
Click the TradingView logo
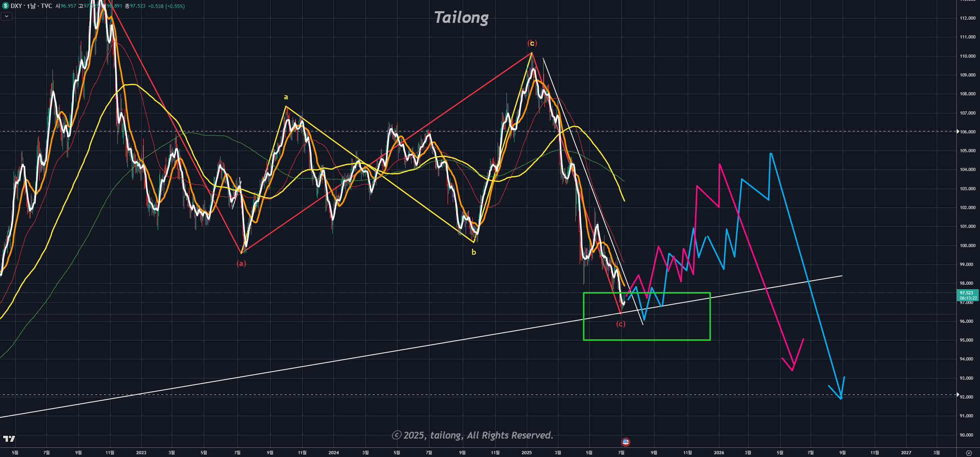(9, 439)
